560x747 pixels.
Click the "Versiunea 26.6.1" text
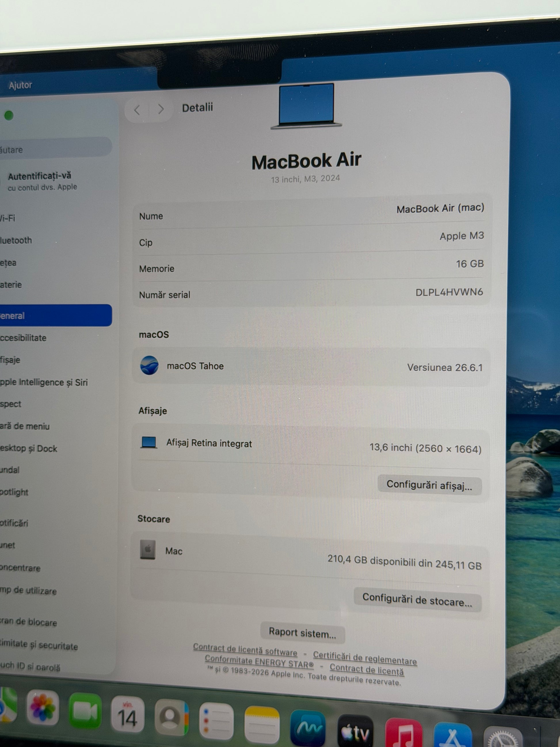point(445,367)
